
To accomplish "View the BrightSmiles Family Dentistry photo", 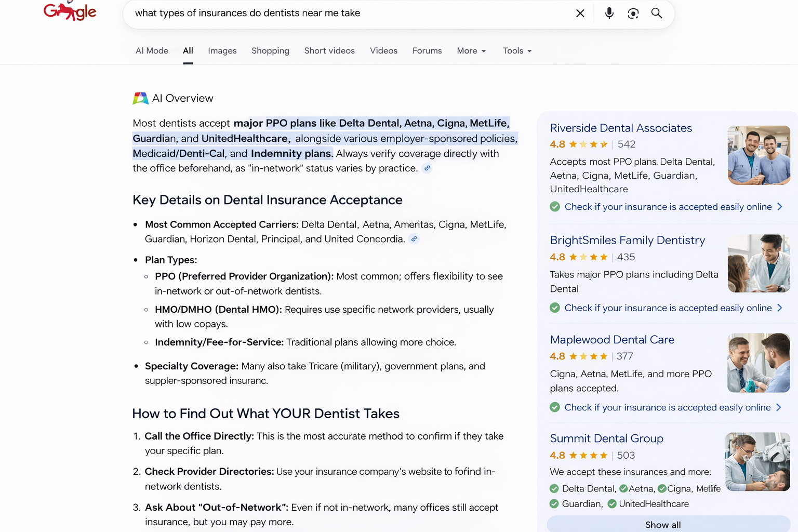I will tap(759, 263).
